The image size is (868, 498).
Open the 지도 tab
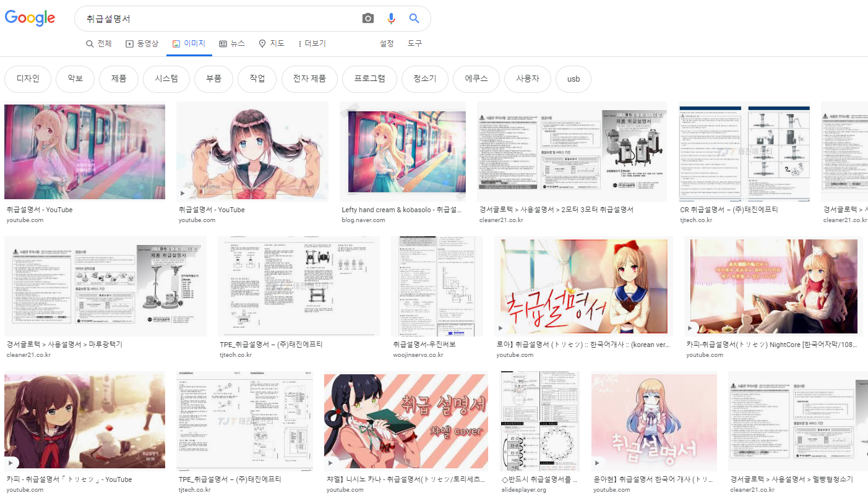(271, 43)
